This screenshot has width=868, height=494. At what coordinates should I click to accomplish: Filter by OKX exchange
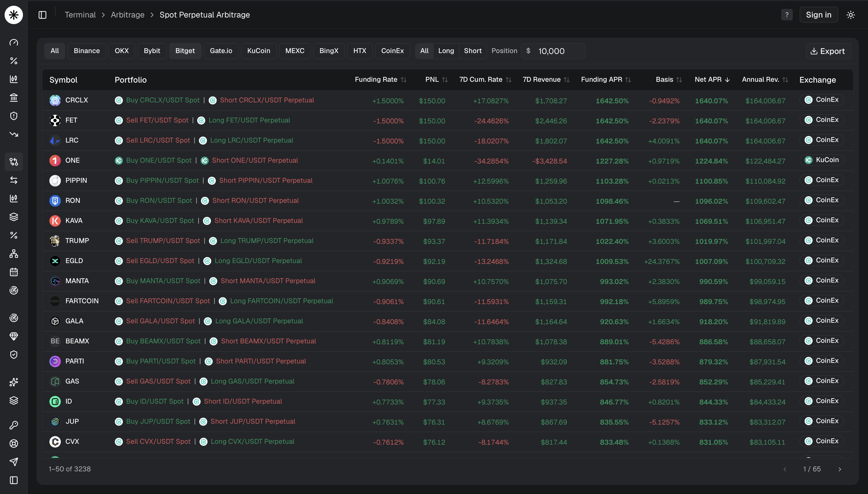pyautogui.click(x=121, y=51)
